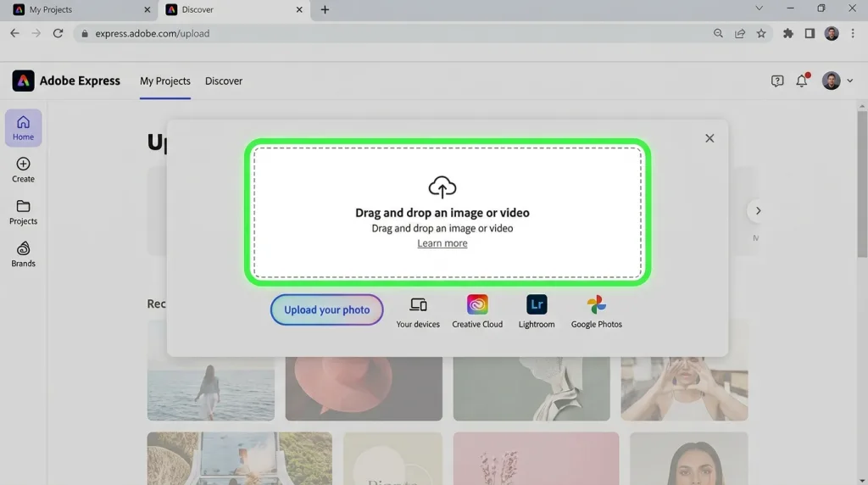868x485 pixels.
Task: Open the woman by the sea thumbnail
Action: 211,388
